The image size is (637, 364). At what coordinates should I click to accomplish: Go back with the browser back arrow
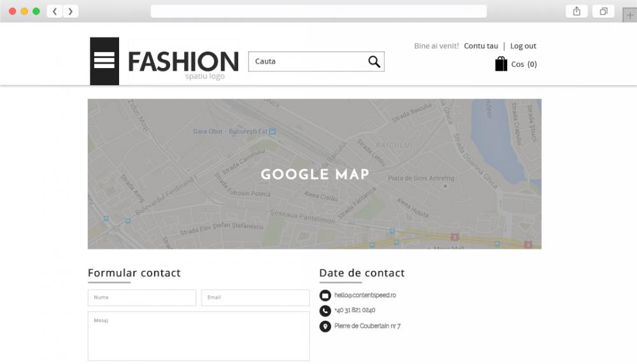click(55, 11)
